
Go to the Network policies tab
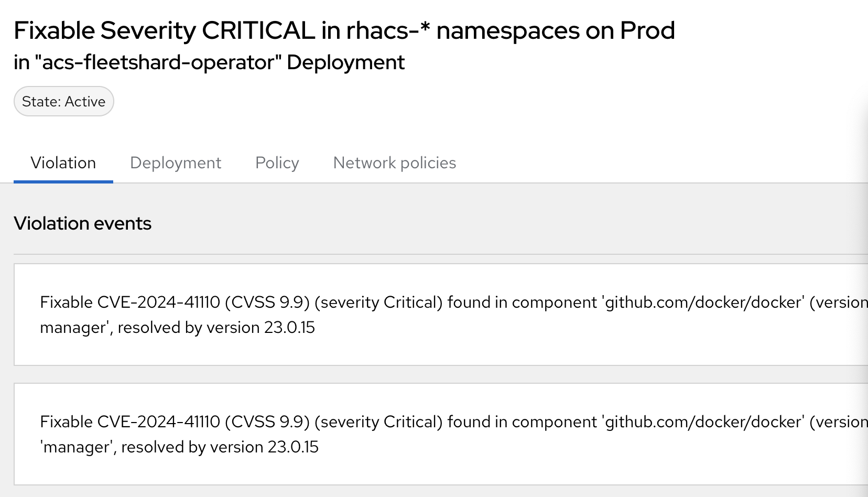pos(394,163)
